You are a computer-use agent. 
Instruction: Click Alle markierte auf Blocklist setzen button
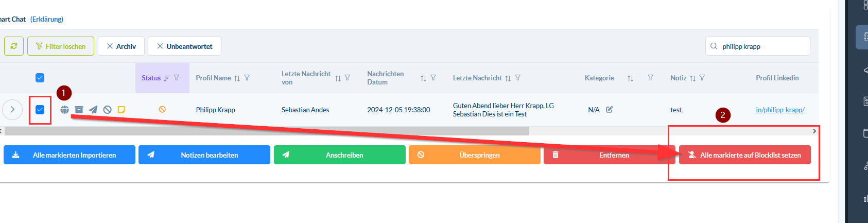(x=744, y=155)
